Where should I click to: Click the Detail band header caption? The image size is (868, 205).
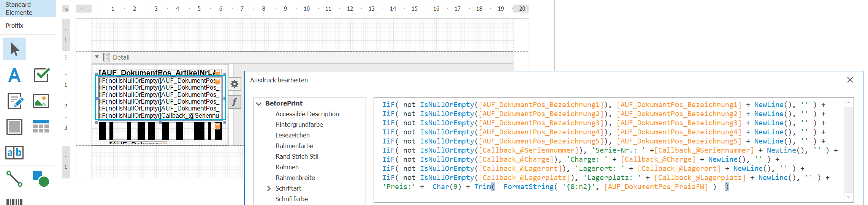[121, 57]
